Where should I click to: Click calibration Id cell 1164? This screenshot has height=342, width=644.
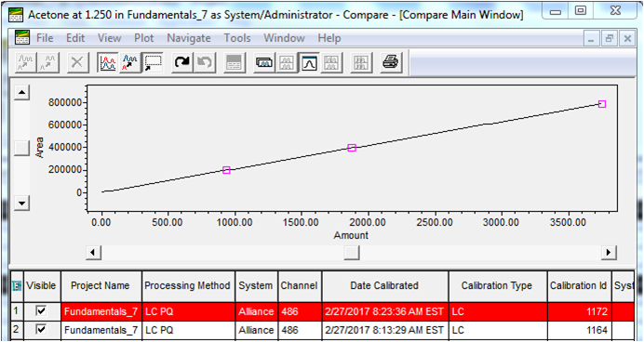tap(579, 330)
